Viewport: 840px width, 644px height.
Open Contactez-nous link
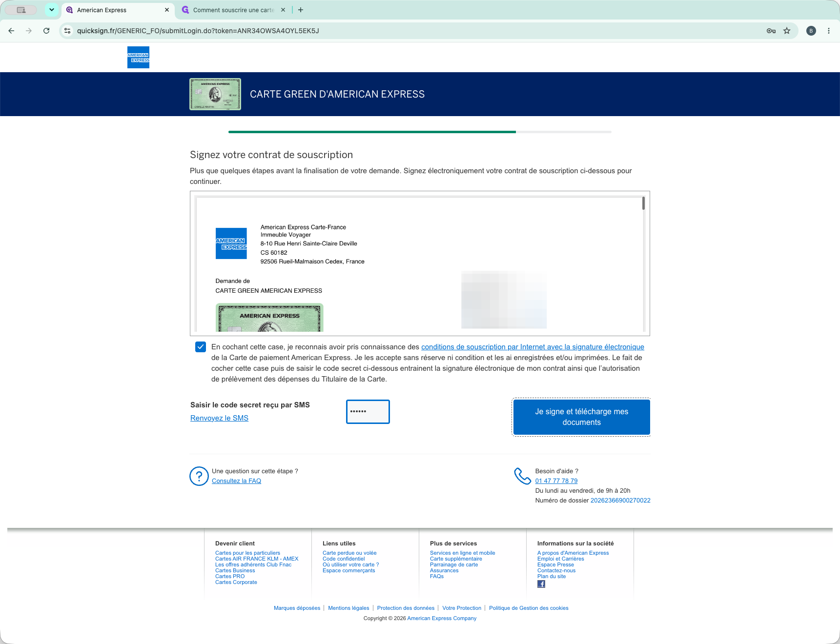[556, 571]
